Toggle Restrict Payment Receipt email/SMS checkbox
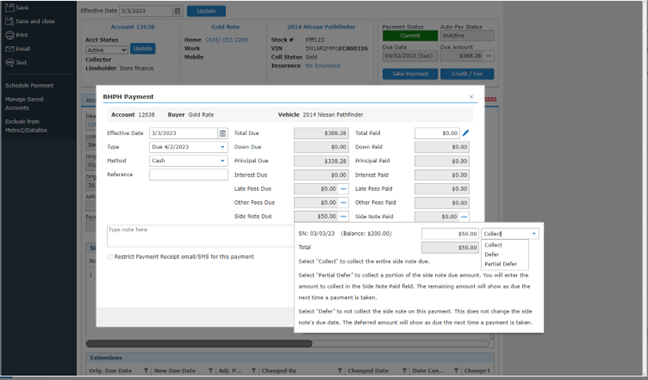Image resolution: width=648 pixels, height=380 pixels. (x=110, y=257)
